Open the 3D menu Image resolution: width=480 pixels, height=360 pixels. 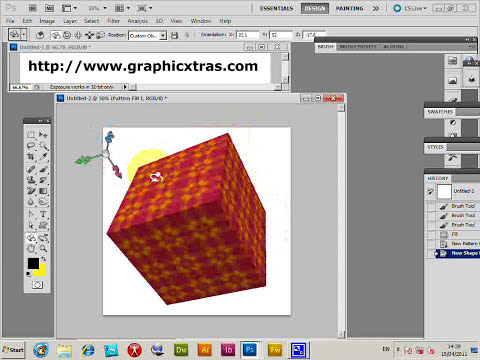(159, 21)
